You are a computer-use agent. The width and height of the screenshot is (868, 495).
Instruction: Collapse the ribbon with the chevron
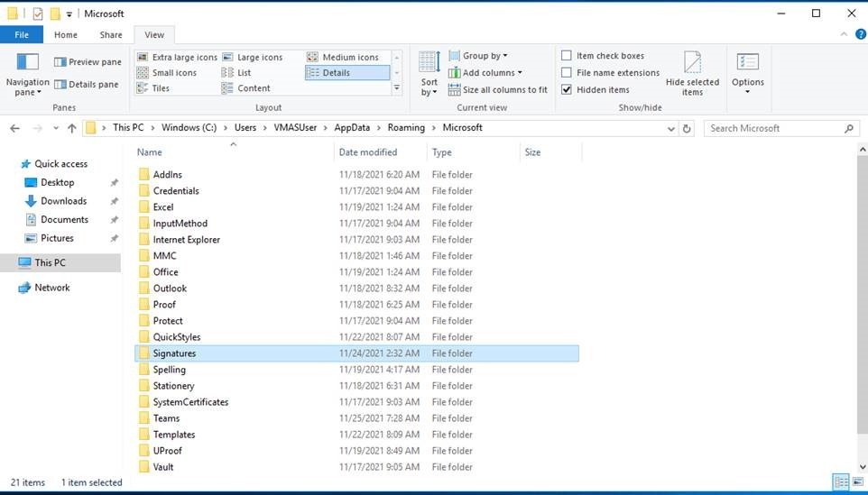coord(844,34)
